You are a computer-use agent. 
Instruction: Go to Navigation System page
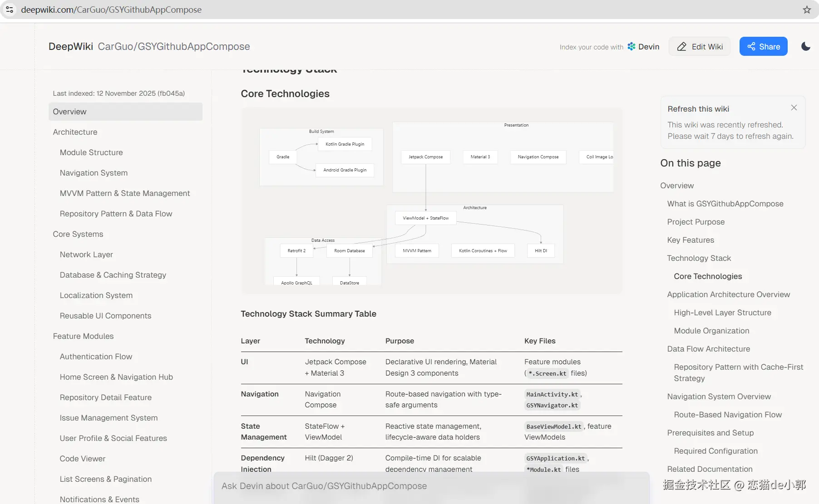click(94, 173)
